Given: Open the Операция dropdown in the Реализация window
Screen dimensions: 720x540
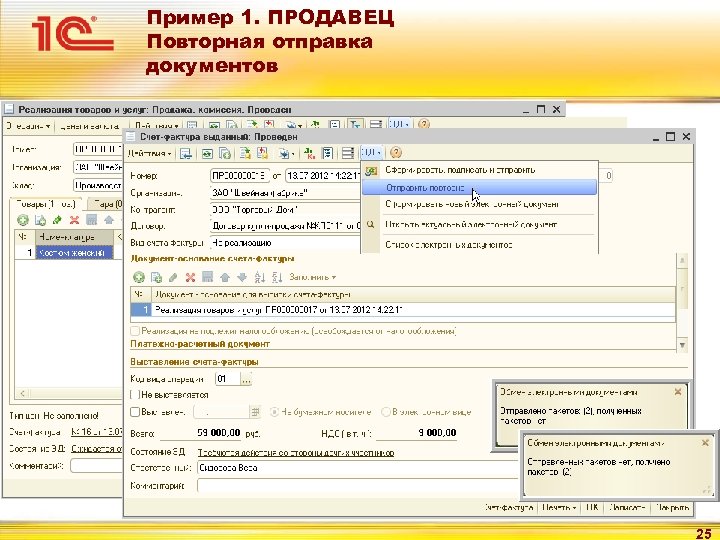Looking at the screenshot, I should point(28,125).
